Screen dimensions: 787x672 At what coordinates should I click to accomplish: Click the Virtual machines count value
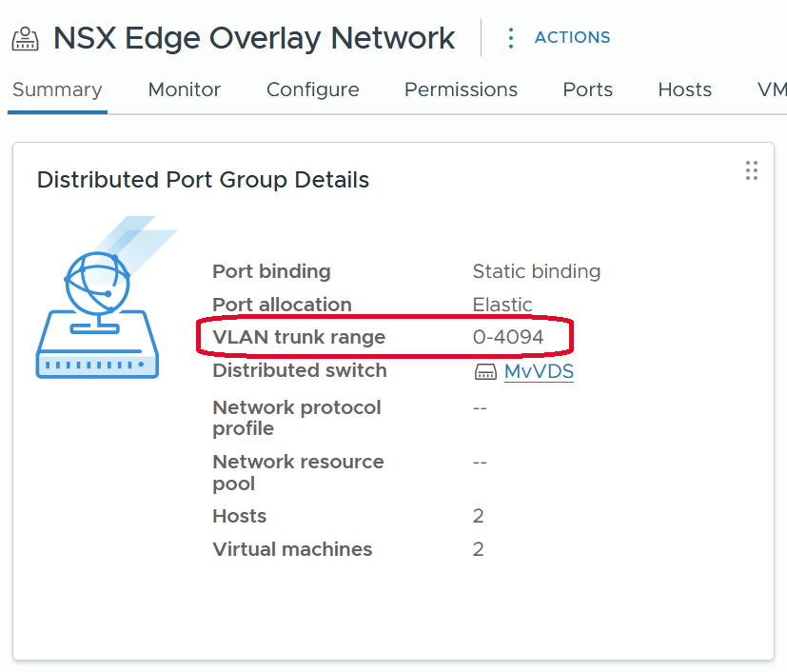(479, 549)
